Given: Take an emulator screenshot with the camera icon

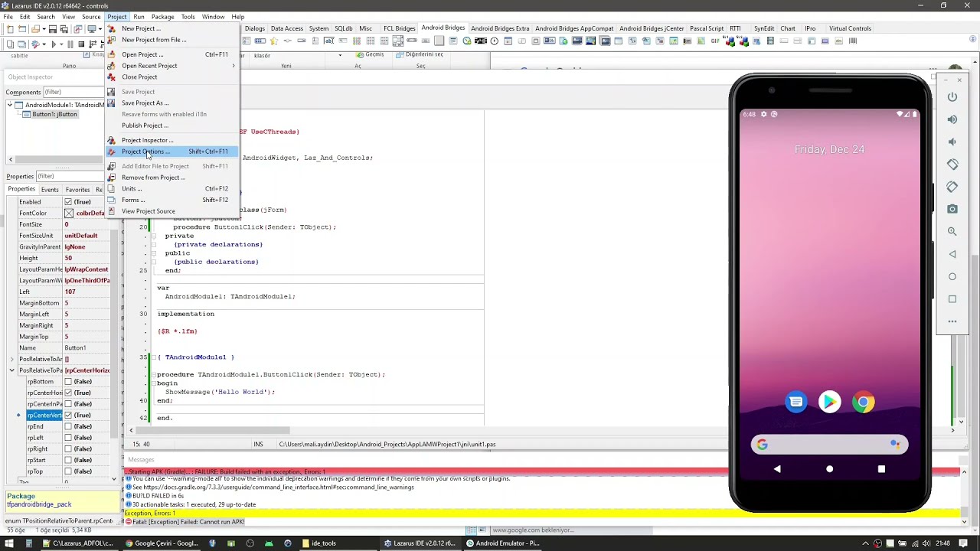Looking at the screenshot, I should click(x=952, y=209).
